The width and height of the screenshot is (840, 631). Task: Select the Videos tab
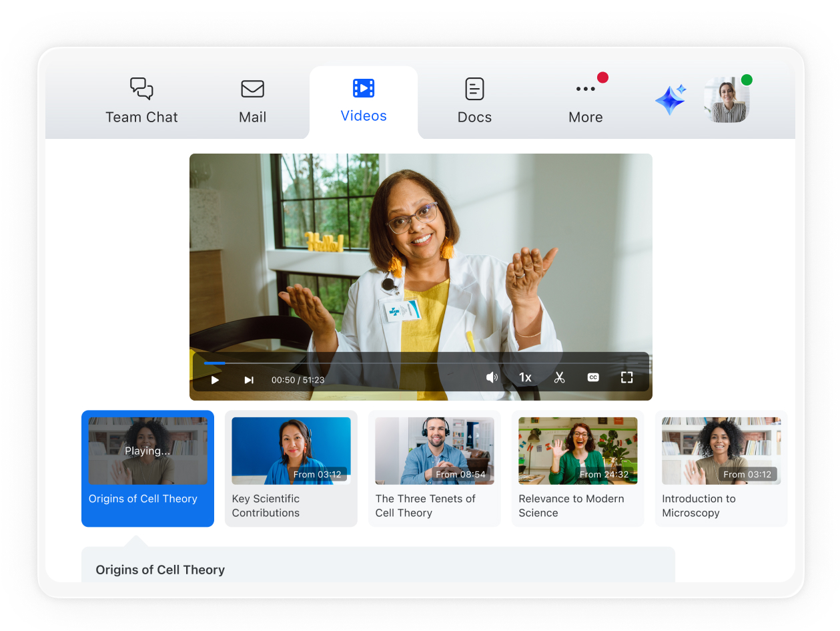click(x=364, y=101)
